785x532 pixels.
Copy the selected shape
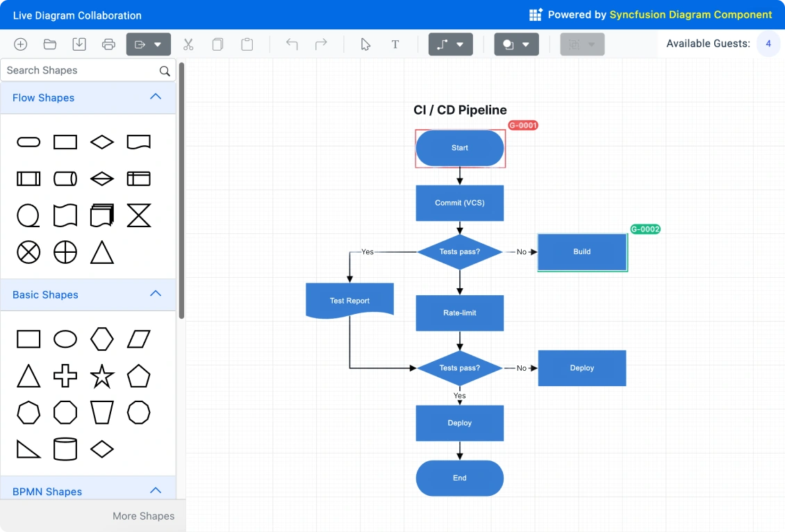pyautogui.click(x=217, y=44)
